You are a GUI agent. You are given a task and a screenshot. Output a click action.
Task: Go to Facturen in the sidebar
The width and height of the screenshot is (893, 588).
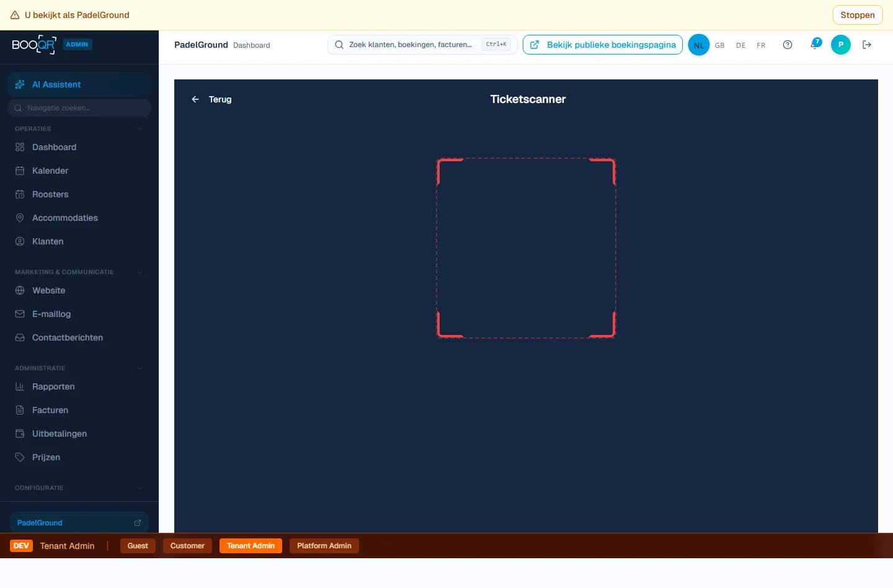click(50, 410)
